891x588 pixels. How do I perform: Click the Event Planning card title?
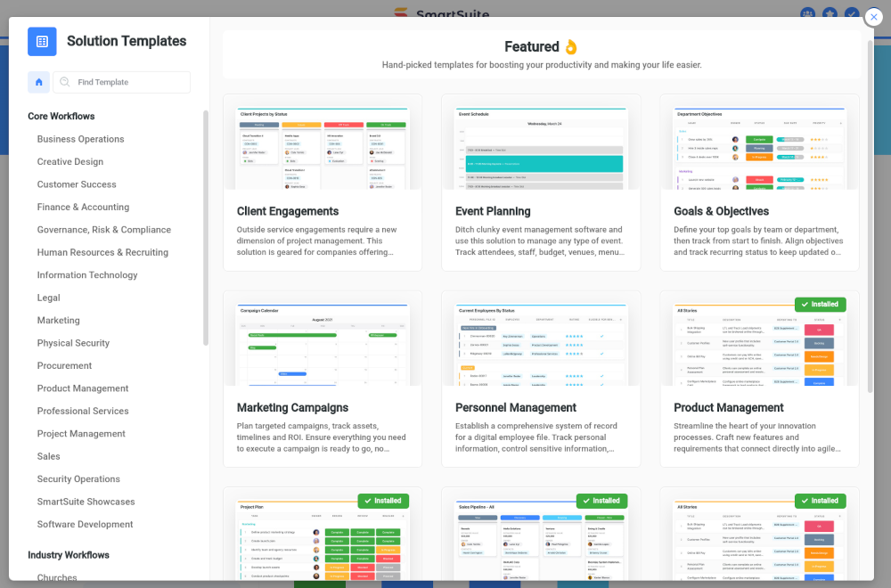click(x=493, y=211)
